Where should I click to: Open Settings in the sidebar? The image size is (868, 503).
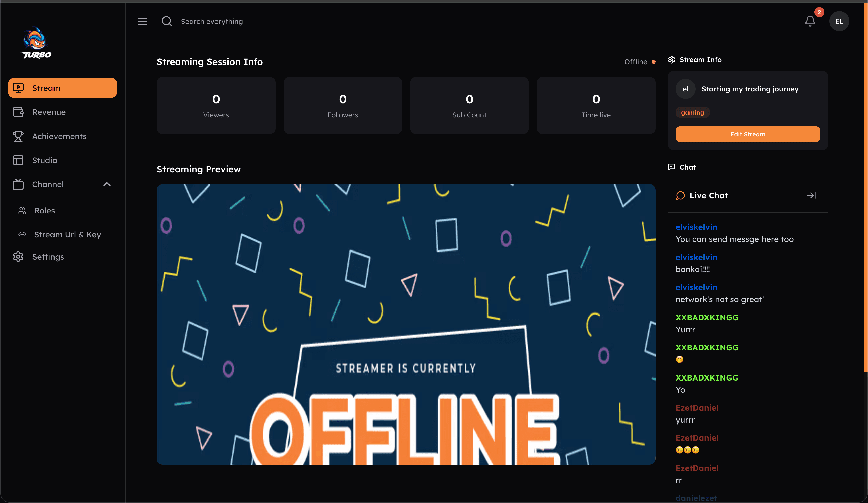coord(62,257)
